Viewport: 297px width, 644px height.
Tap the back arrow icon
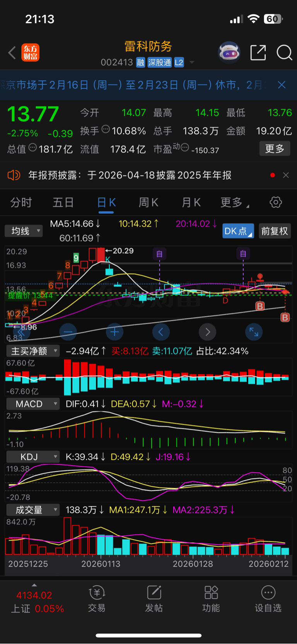tap(12, 53)
